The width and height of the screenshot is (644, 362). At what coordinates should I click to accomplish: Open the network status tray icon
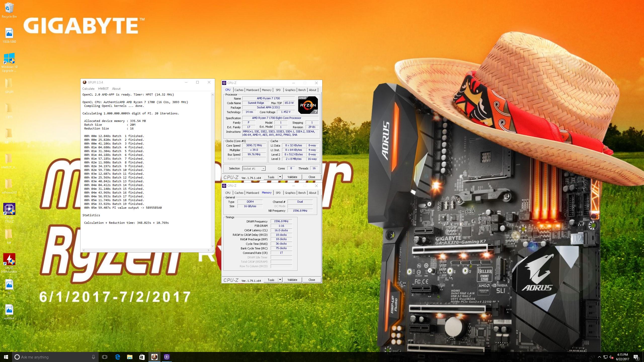[606, 357]
